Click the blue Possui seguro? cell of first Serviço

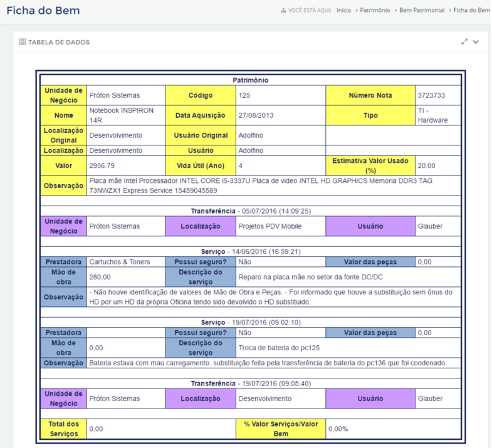pos(201,262)
